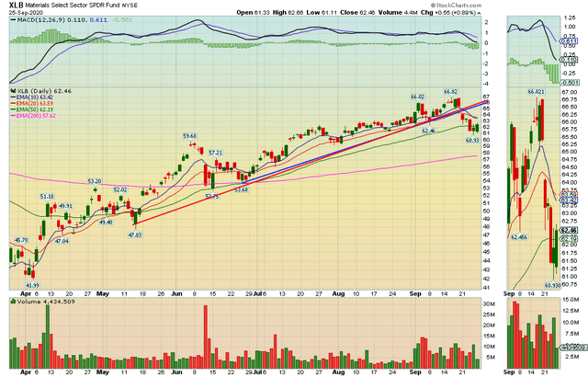Click the 66.02 high price label

(417, 97)
